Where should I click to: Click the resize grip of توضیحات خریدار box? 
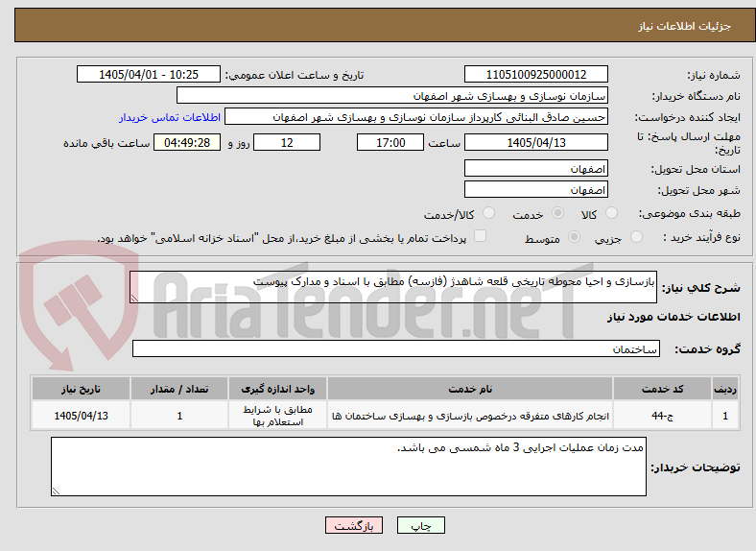[56, 491]
